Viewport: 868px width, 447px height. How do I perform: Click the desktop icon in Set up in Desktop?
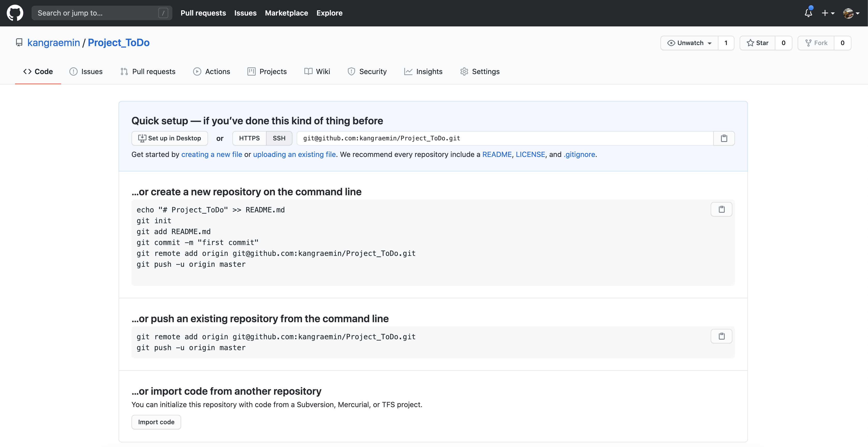tap(142, 138)
